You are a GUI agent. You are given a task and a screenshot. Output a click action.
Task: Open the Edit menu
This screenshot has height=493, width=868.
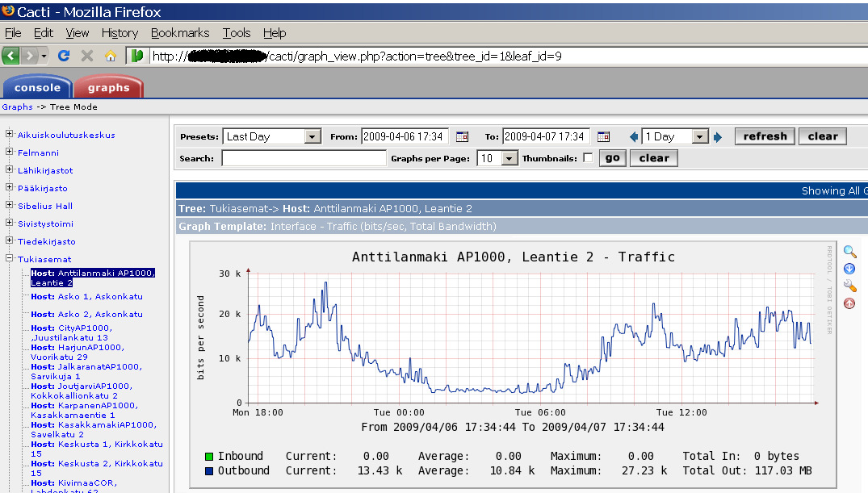click(43, 33)
